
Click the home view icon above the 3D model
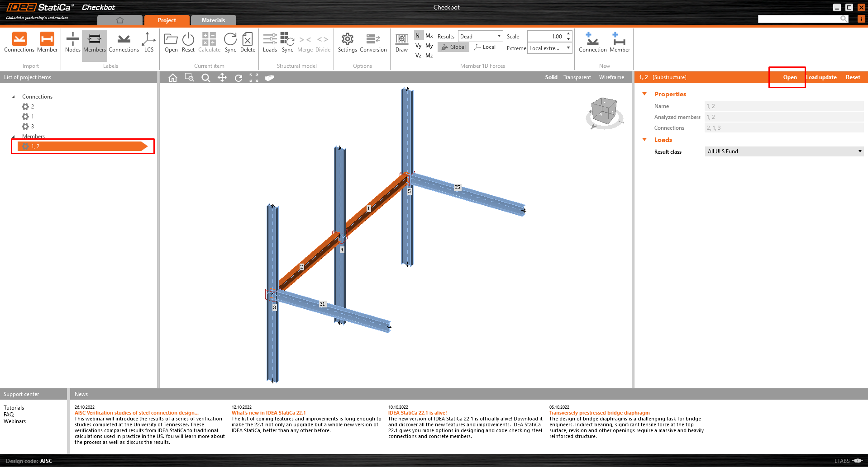[x=172, y=77]
